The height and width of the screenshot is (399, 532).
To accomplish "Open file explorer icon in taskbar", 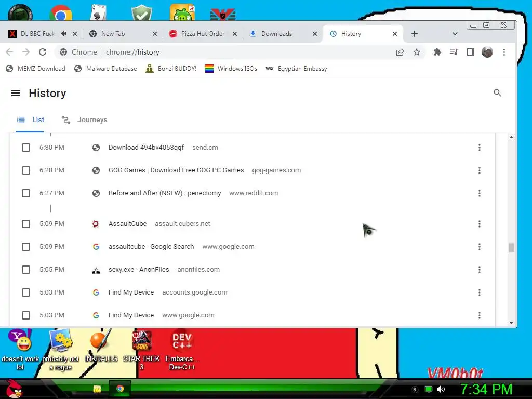I will pos(97,389).
